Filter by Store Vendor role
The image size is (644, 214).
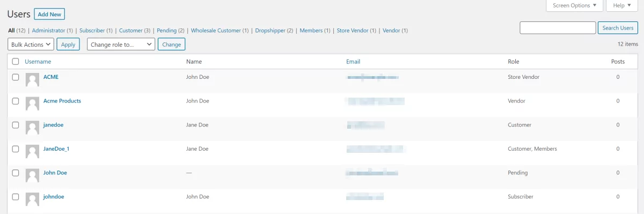point(353,31)
